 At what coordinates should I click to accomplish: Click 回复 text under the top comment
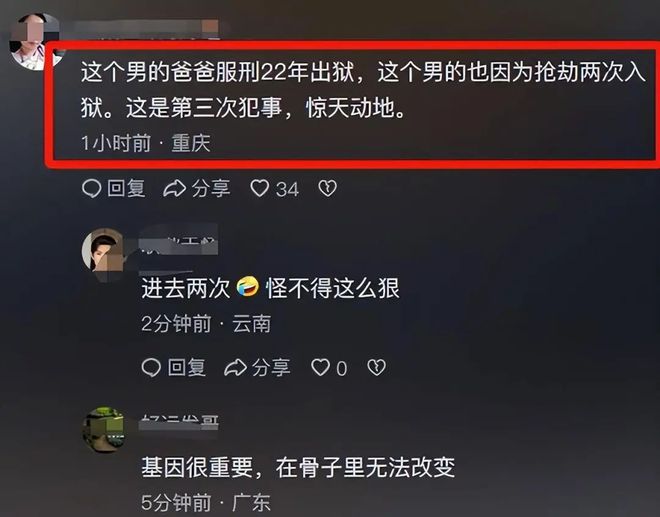click(126, 189)
